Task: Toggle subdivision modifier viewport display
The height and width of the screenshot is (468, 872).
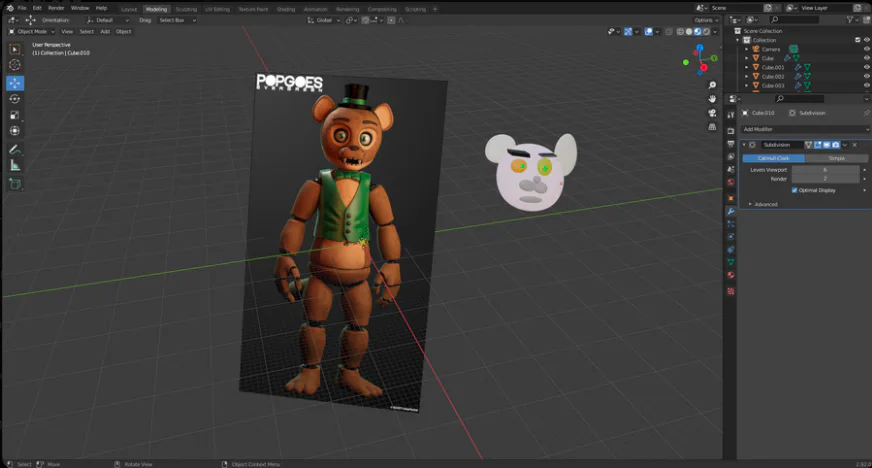Action: point(826,145)
